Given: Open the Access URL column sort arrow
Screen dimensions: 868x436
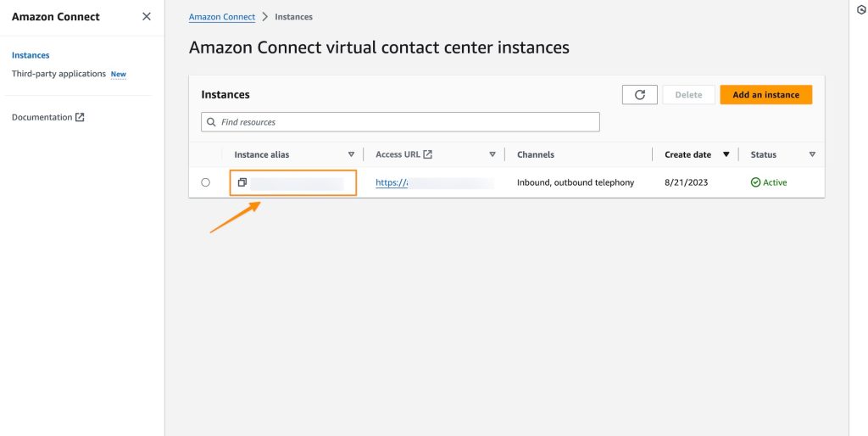Looking at the screenshot, I should tap(492, 154).
